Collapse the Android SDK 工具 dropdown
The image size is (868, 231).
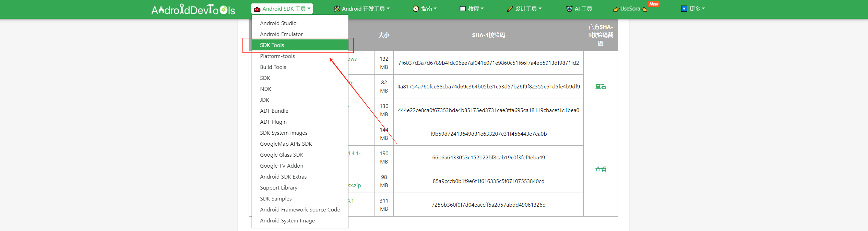[282, 9]
